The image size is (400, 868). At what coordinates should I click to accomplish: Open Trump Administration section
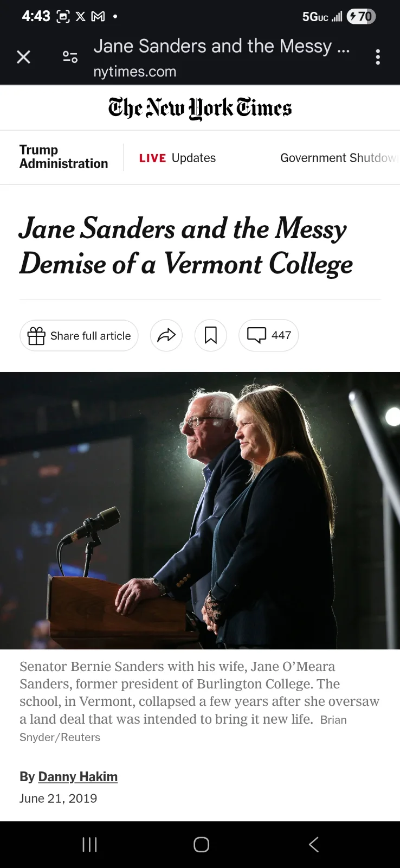(x=63, y=157)
